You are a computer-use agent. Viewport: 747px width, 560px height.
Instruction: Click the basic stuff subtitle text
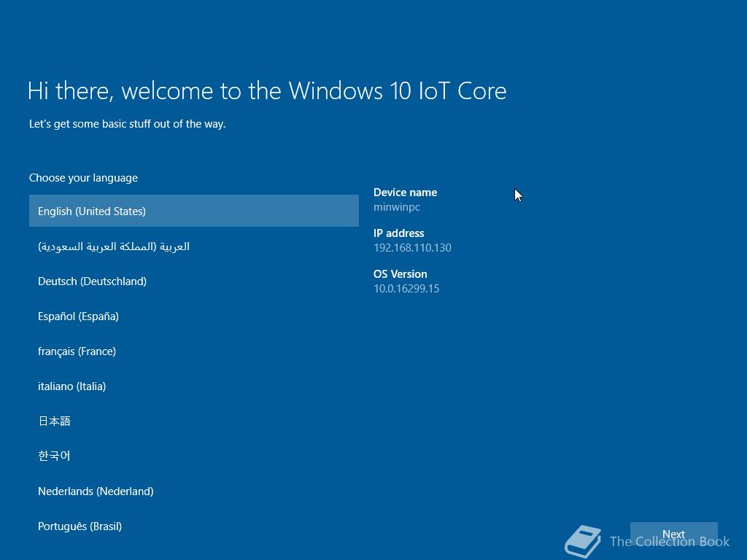pyautogui.click(x=127, y=124)
